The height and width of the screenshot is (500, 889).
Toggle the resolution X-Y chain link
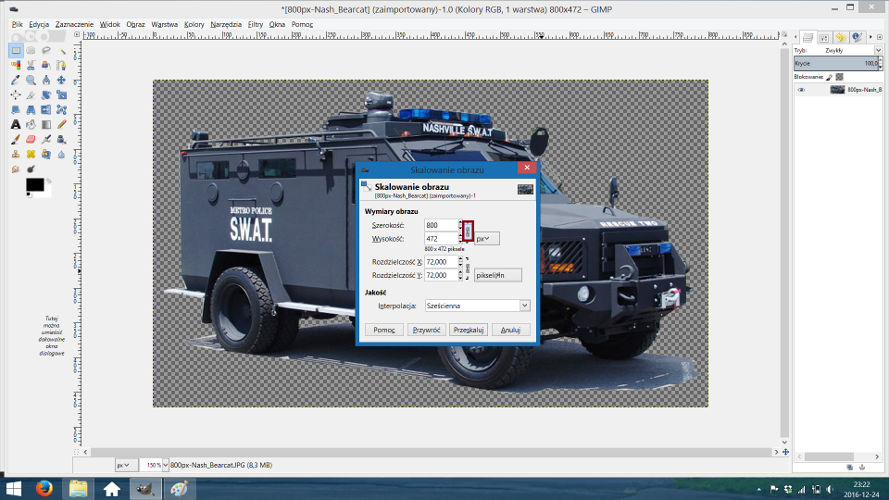(x=468, y=268)
